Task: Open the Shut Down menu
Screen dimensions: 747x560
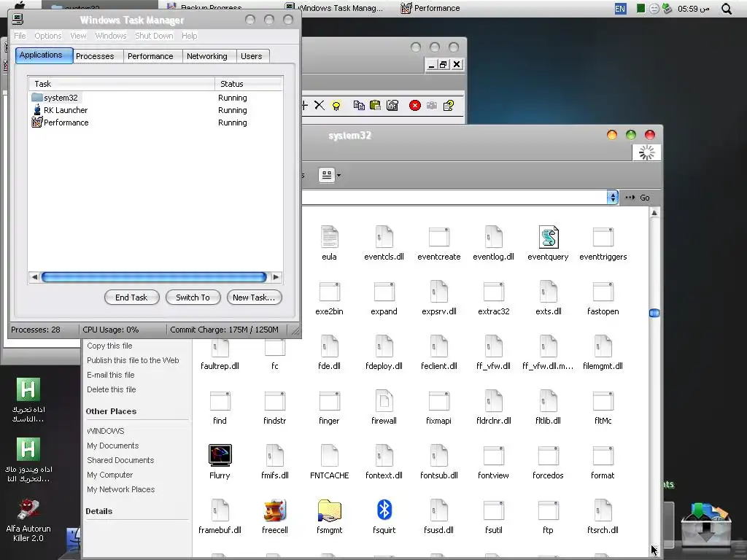Action: (154, 36)
